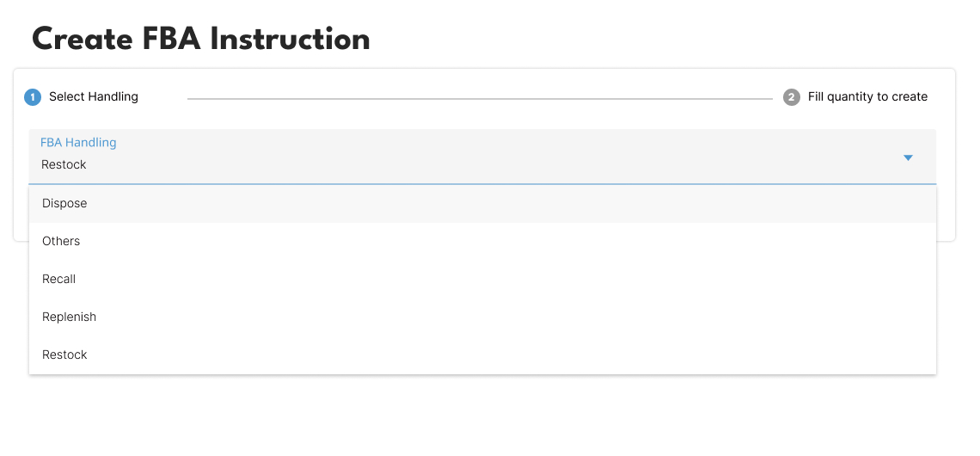Go to the Select Handling step label

pos(94,97)
